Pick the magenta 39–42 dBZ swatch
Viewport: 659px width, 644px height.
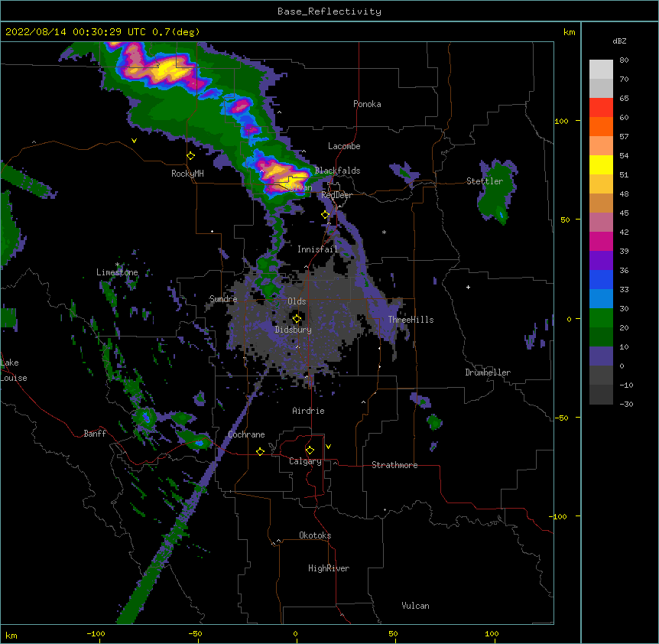click(x=601, y=241)
